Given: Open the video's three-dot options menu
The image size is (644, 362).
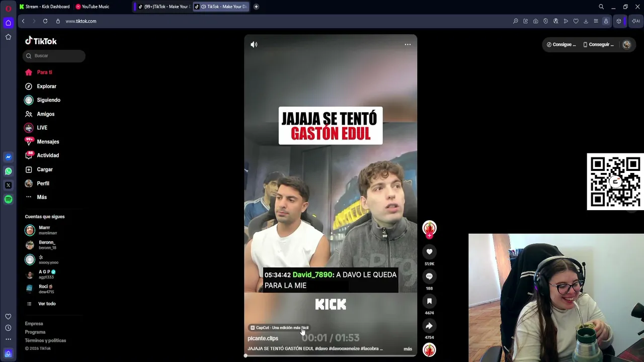Looking at the screenshot, I should (x=408, y=44).
